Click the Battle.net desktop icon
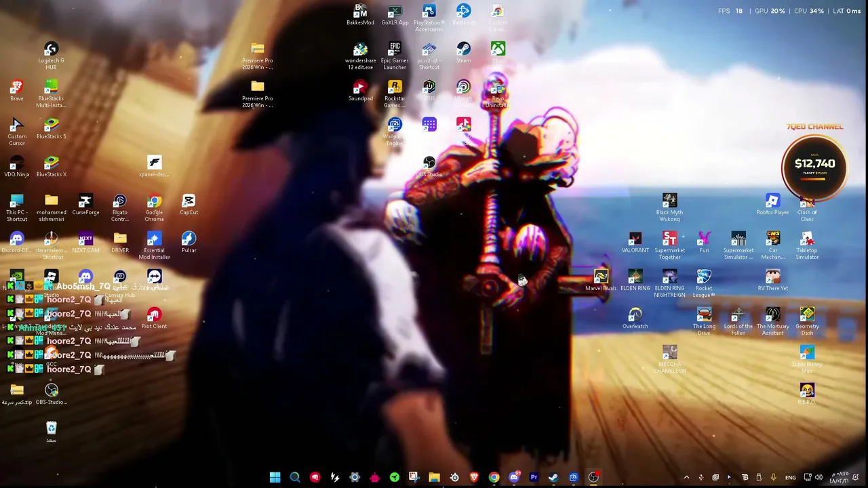This screenshot has width=868, height=488. tap(463, 15)
